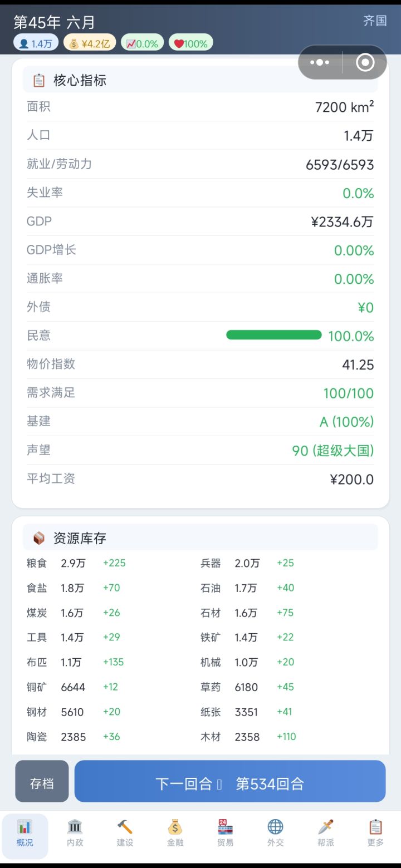Tap the treasury ¥4.2亿 badge
Viewport: 401px width, 868px height.
[x=90, y=43]
